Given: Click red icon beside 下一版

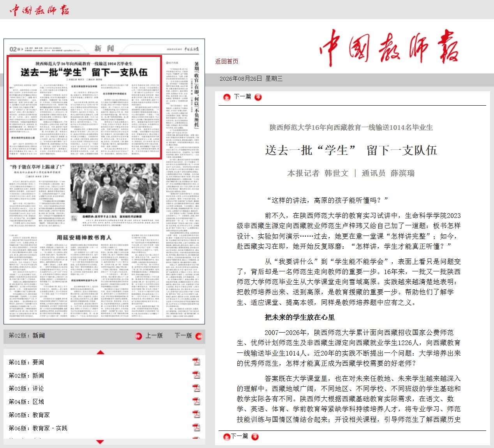Looking at the screenshot, I should [199, 336].
